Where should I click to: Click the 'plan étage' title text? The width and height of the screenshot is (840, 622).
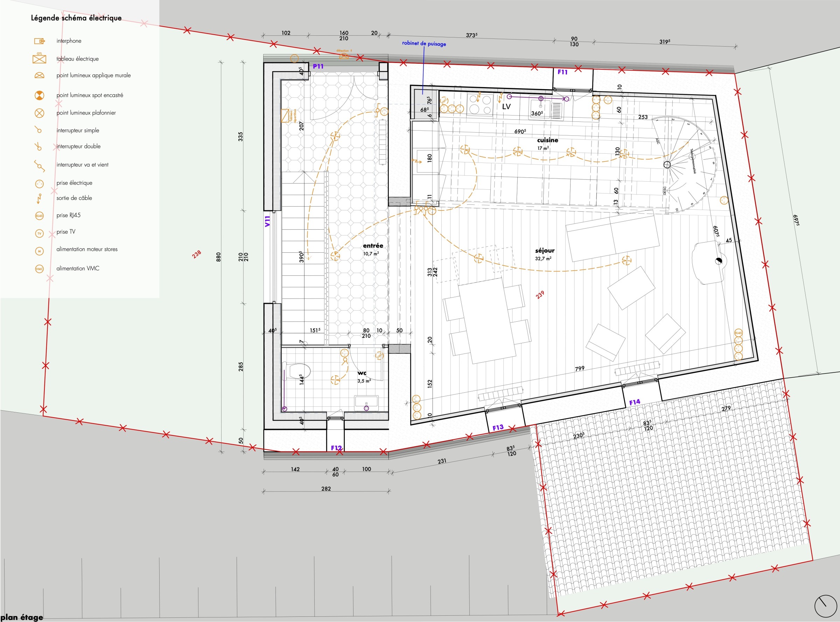pos(22,617)
